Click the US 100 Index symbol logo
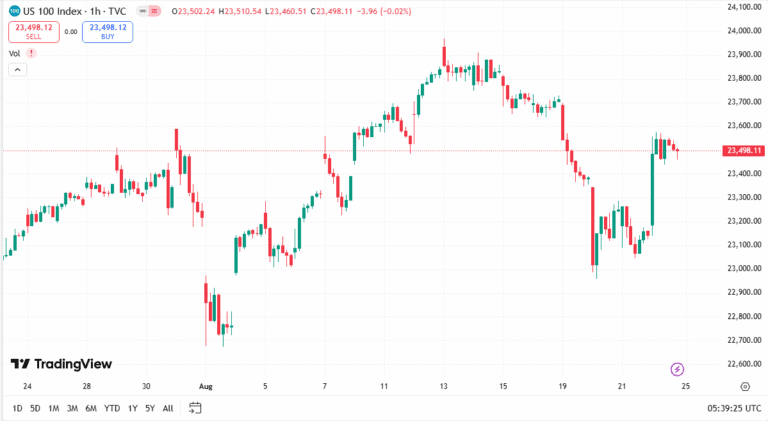 (14, 10)
